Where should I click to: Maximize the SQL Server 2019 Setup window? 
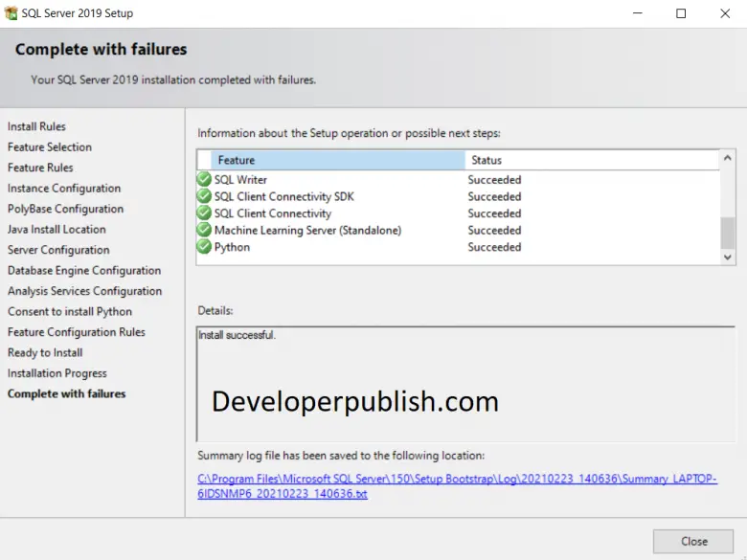tap(681, 13)
